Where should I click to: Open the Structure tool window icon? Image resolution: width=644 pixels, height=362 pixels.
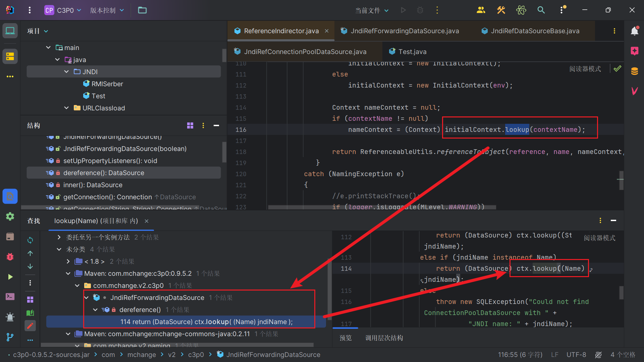[x=10, y=56]
